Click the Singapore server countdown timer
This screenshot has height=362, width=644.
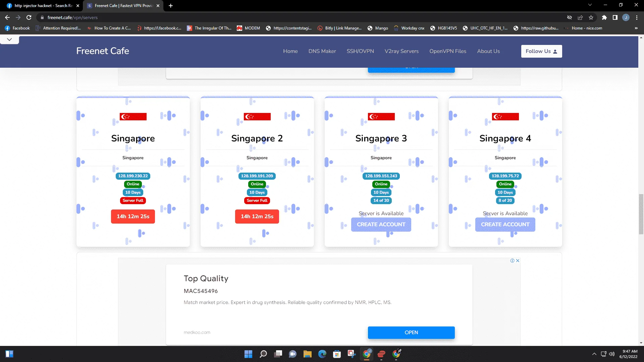point(133,217)
